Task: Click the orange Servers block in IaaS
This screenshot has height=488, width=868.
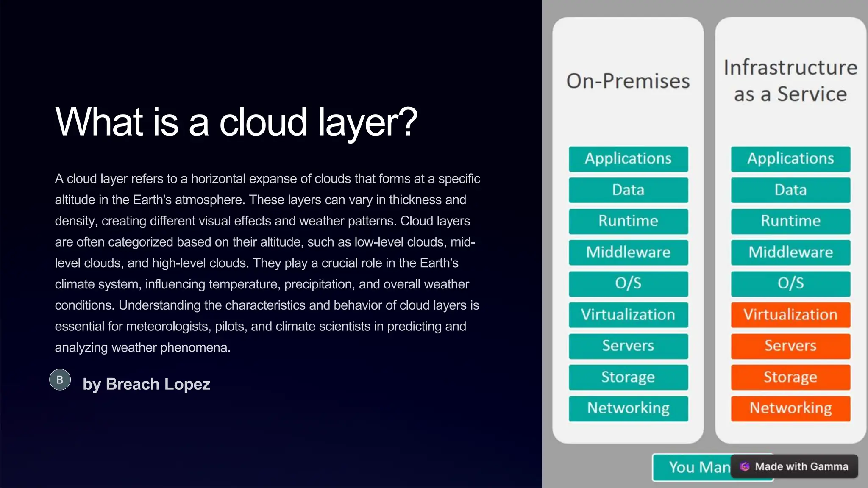Action: coord(790,346)
